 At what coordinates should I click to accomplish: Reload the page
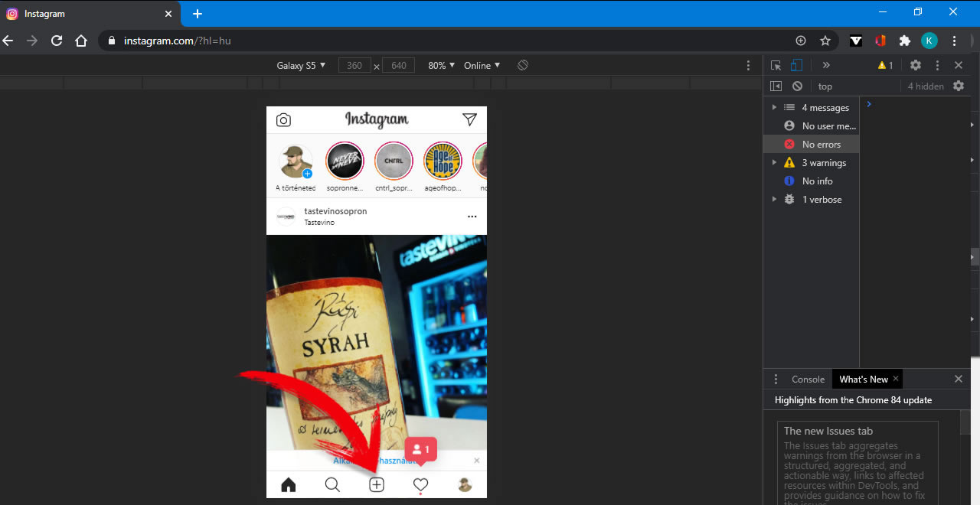pyautogui.click(x=57, y=41)
